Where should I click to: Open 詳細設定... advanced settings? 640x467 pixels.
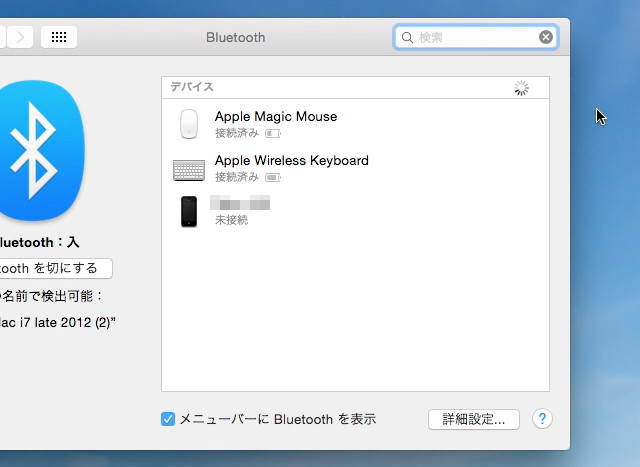click(x=473, y=419)
